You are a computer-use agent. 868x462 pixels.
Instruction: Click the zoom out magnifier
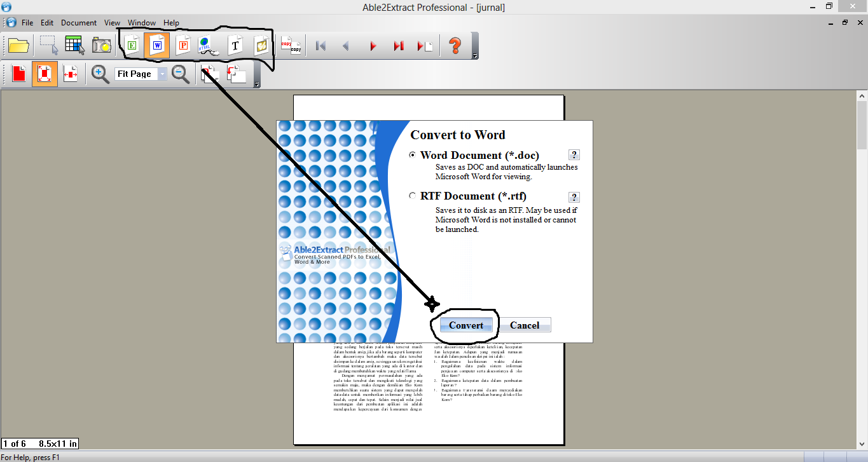click(181, 74)
